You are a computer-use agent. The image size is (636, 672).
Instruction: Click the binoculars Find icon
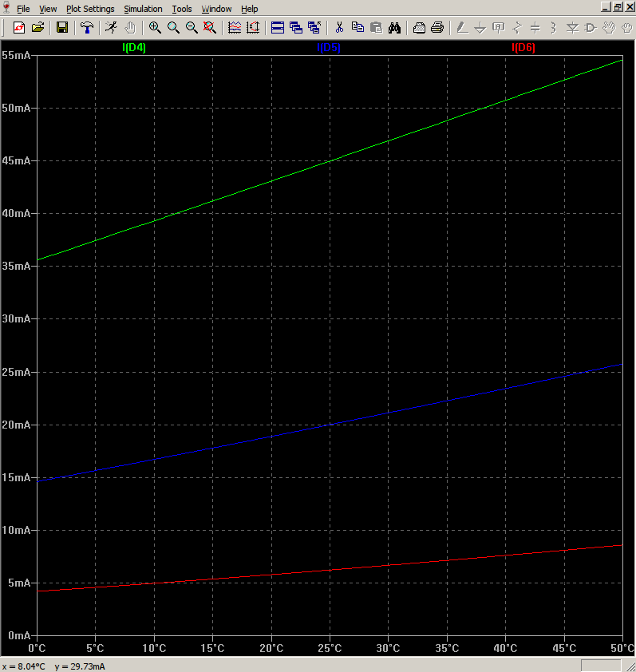pos(394,28)
